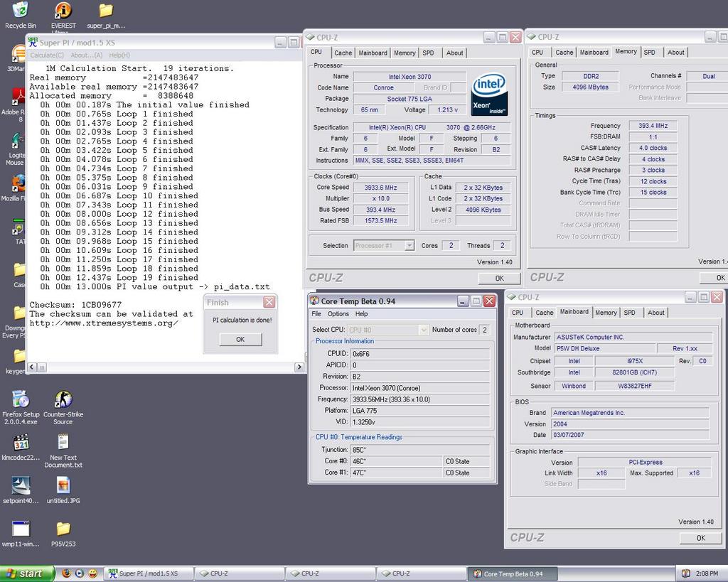Click the http://www.xtremesystems.org/ text
The height and width of the screenshot is (582, 728).
pyautogui.click(x=104, y=323)
